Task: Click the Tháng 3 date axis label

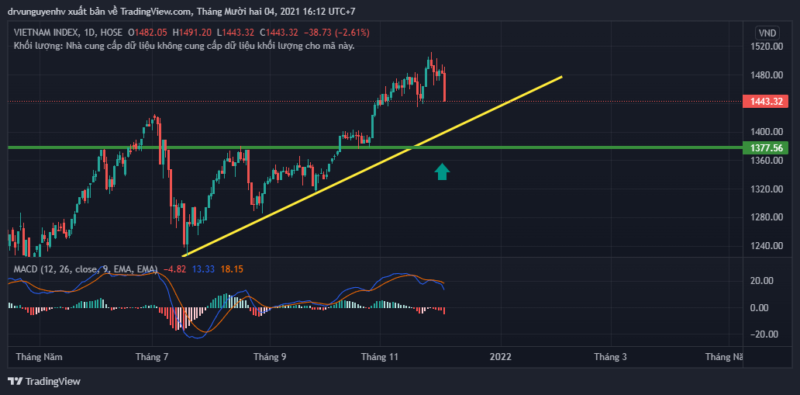Action: tap(610, 357)
